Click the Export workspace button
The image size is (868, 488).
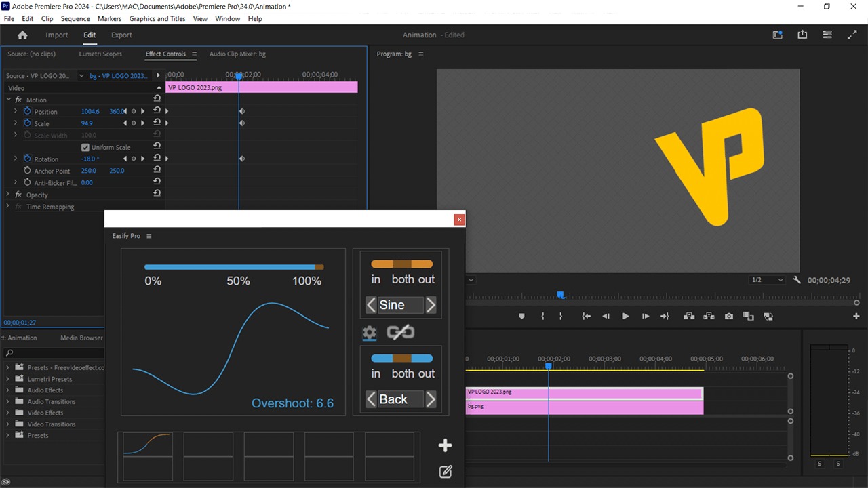coord(121,35)
